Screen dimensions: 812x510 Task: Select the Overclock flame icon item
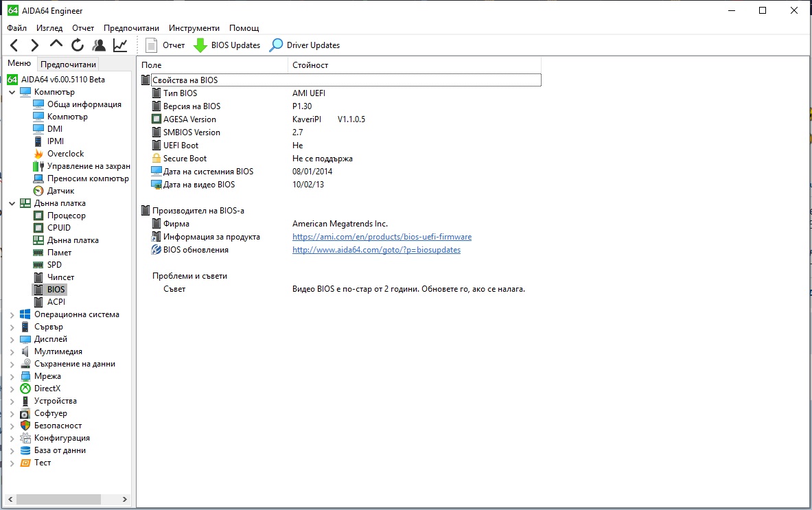click(38, 154)
